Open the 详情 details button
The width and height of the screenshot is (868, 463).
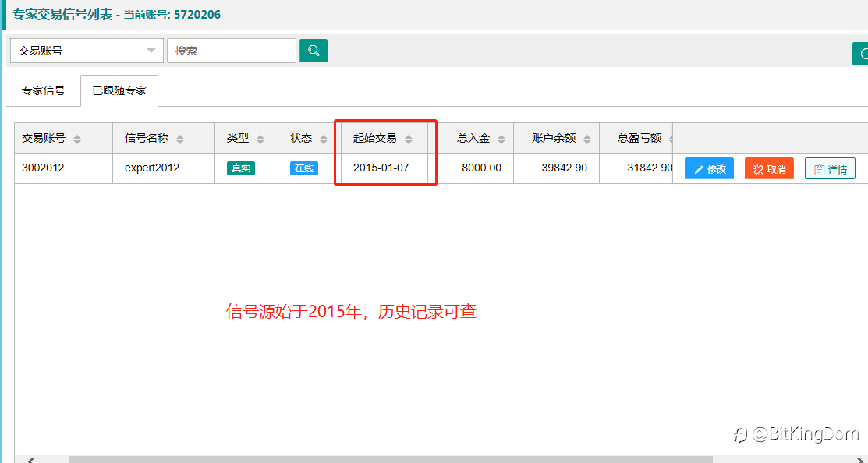pyautogui.click(x=830, y=168)
